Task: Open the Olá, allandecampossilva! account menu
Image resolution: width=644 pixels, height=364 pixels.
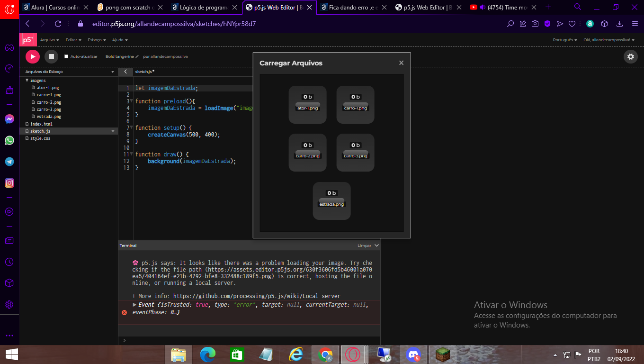Action: (609, 40)
